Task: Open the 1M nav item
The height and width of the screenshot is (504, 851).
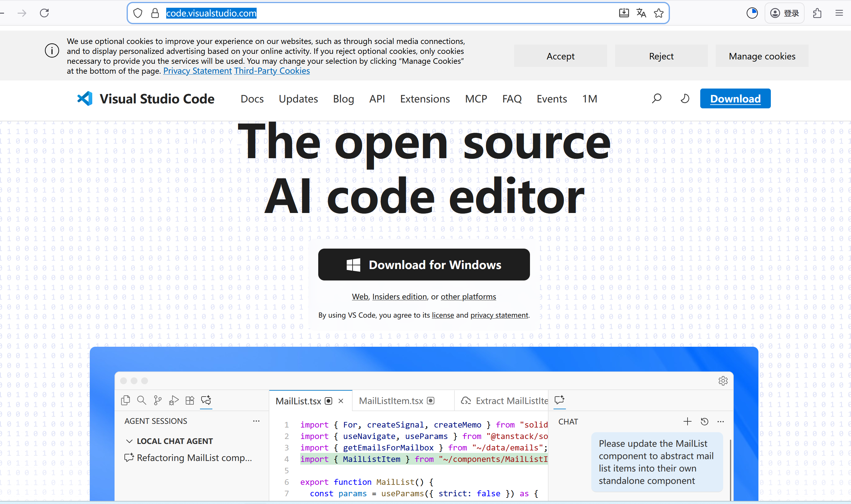Action: click(589, 99)
